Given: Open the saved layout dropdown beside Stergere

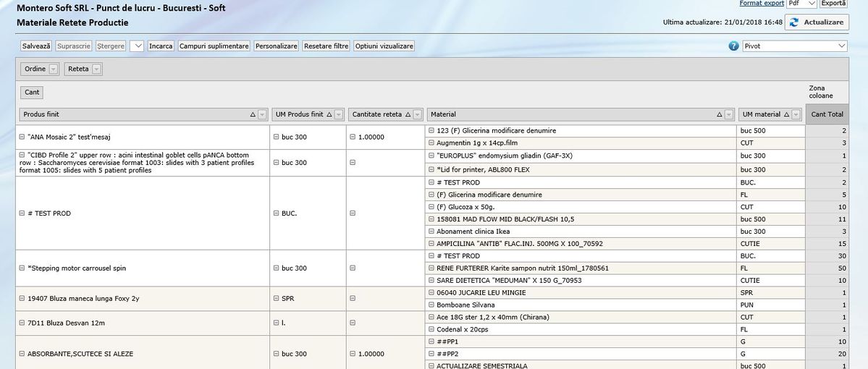Looking at the screenshot, I should click(x=137, y=46).
